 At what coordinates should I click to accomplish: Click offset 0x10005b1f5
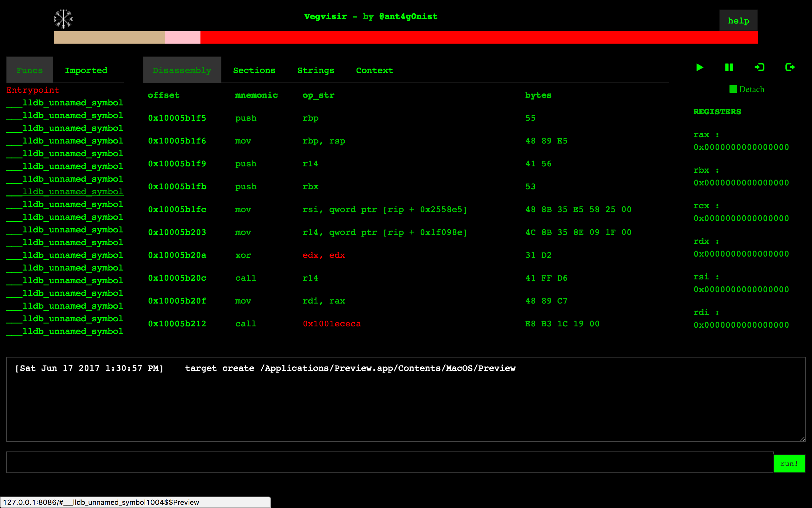(x=177, y=118)
